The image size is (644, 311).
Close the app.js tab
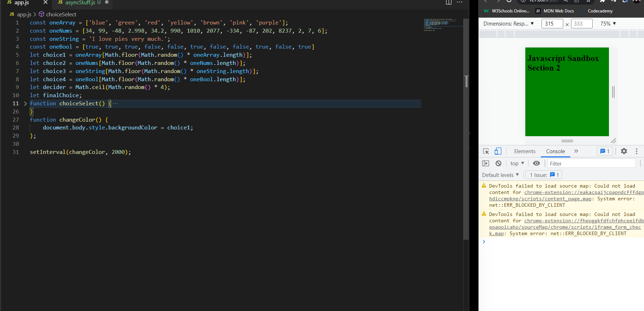[x=45, y=2]
